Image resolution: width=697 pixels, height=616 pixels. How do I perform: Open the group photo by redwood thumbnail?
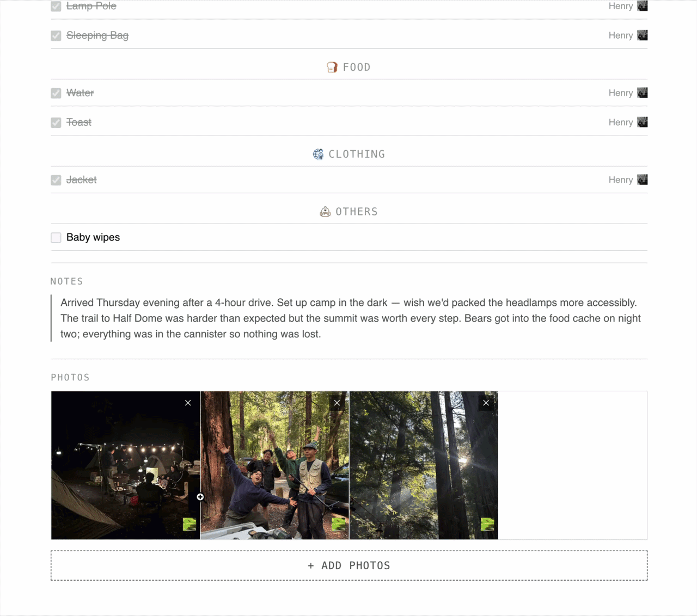(x=274, y=465)
